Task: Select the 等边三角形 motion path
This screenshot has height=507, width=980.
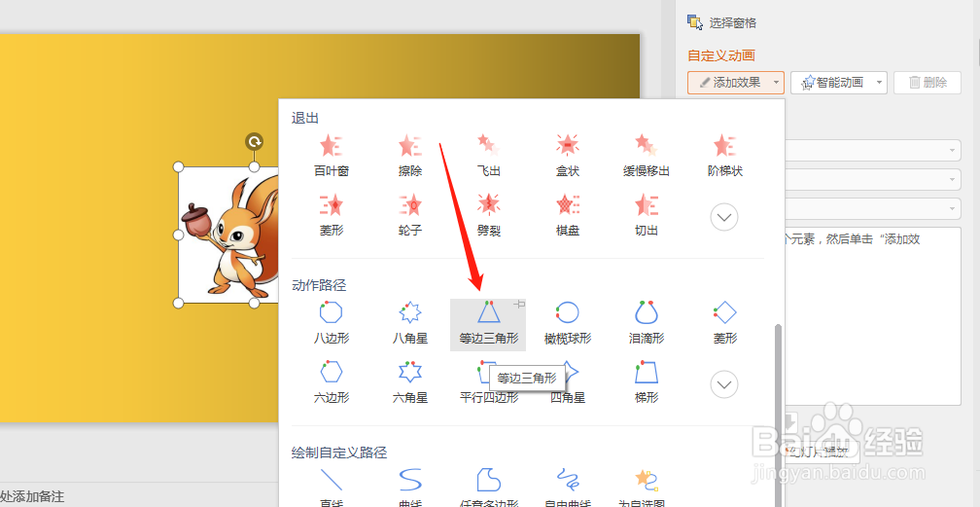Action: point(488,324)
